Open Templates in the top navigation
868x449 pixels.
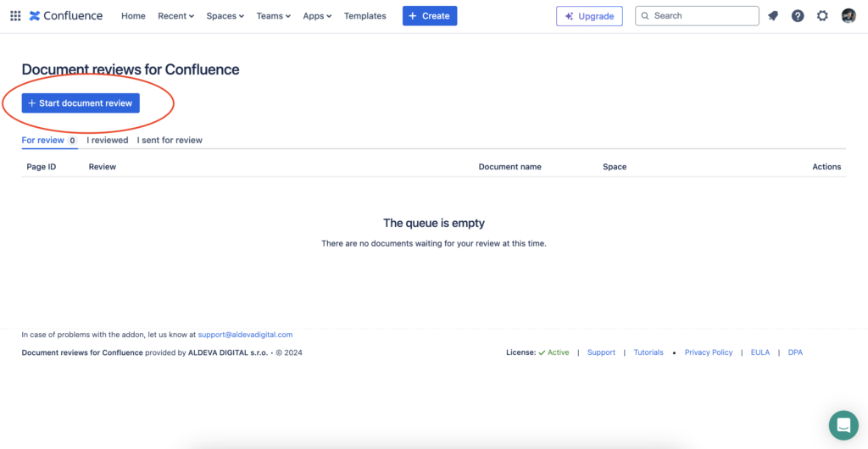(x=364, y=16)
